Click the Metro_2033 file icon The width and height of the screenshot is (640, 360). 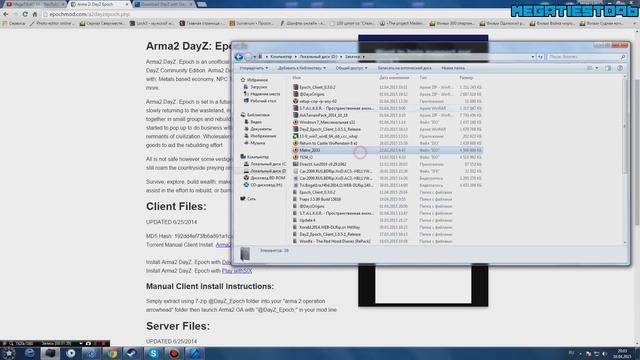(x=296, y=150)
